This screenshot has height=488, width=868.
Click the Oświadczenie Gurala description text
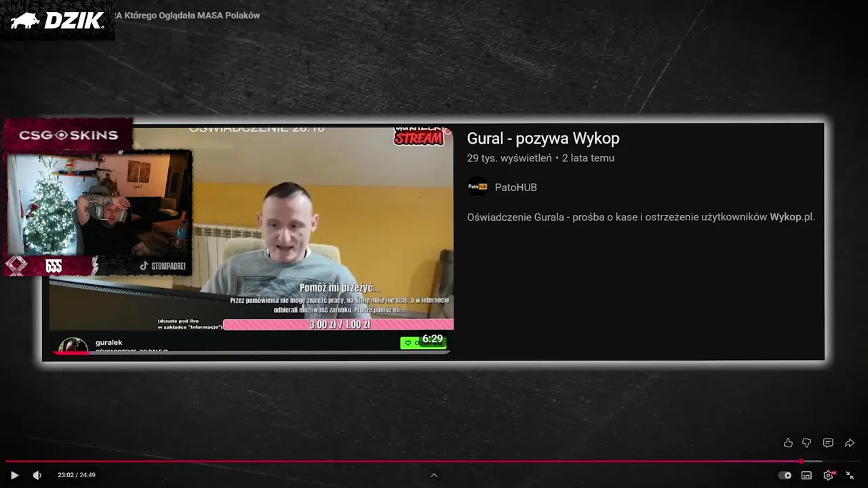[641, 217]
